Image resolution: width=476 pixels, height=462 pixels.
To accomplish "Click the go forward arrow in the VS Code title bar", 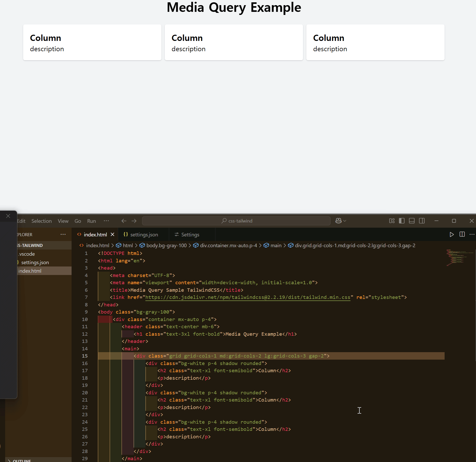I will [134, 221].
